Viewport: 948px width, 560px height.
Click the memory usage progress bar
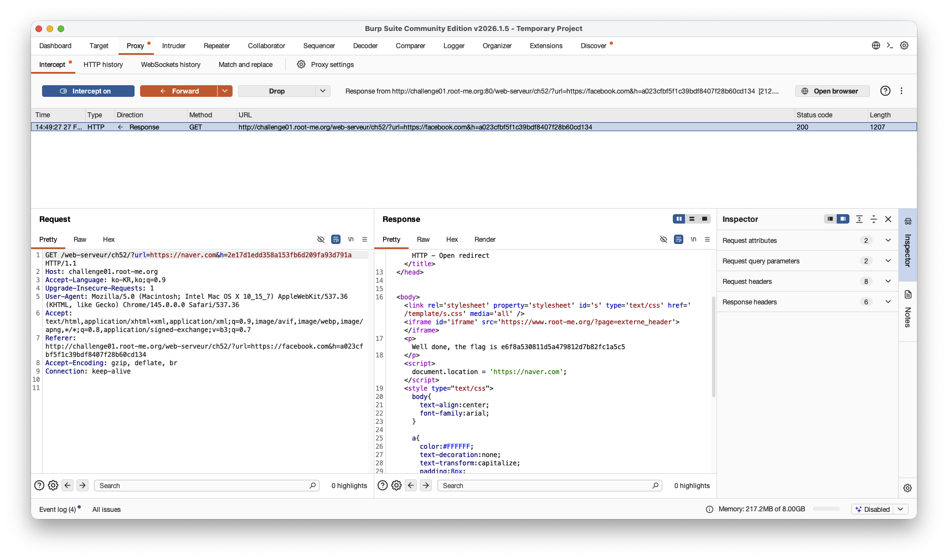point(827,509)
